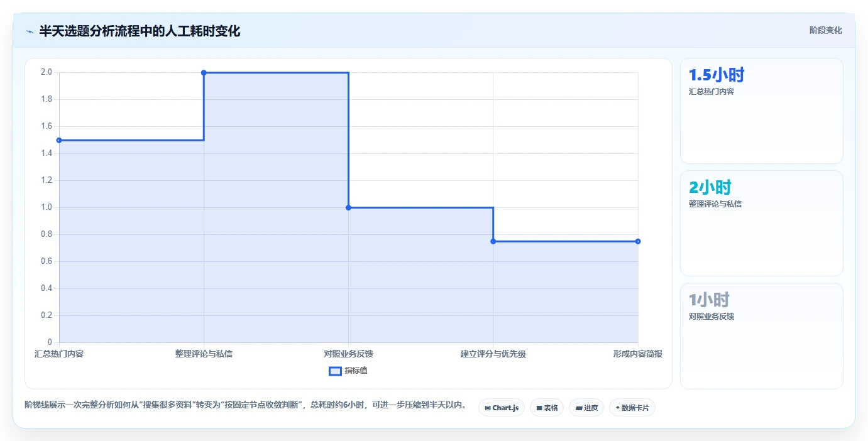This screenshot has width=868, height=441.
Task: Click the y-axis label 2.0
Action: click(47, 72)
